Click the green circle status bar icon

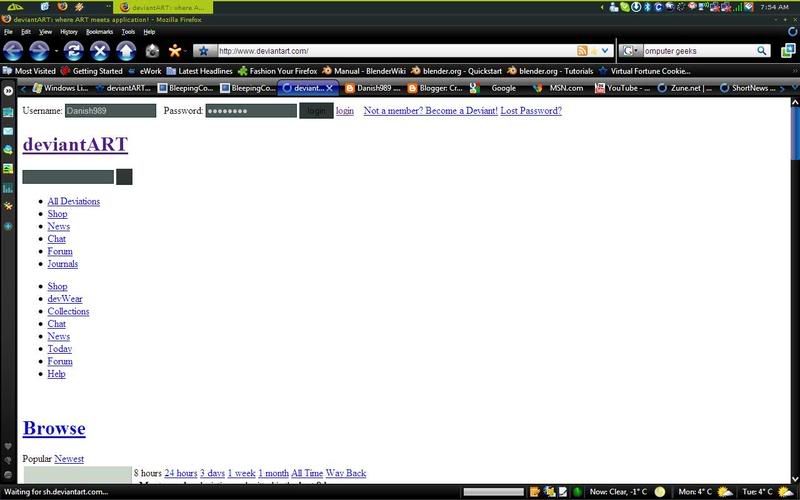578,492
